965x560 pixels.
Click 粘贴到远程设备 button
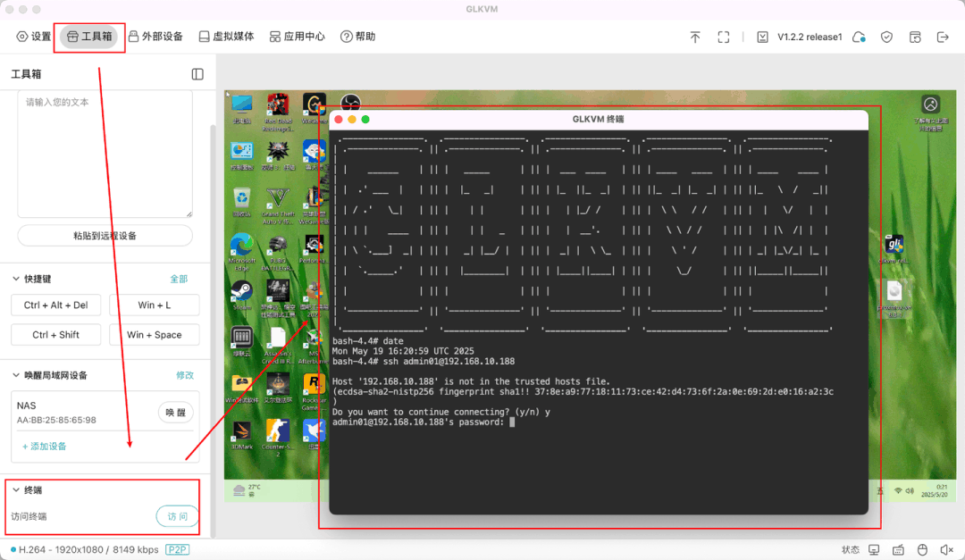tap(105, 236)
